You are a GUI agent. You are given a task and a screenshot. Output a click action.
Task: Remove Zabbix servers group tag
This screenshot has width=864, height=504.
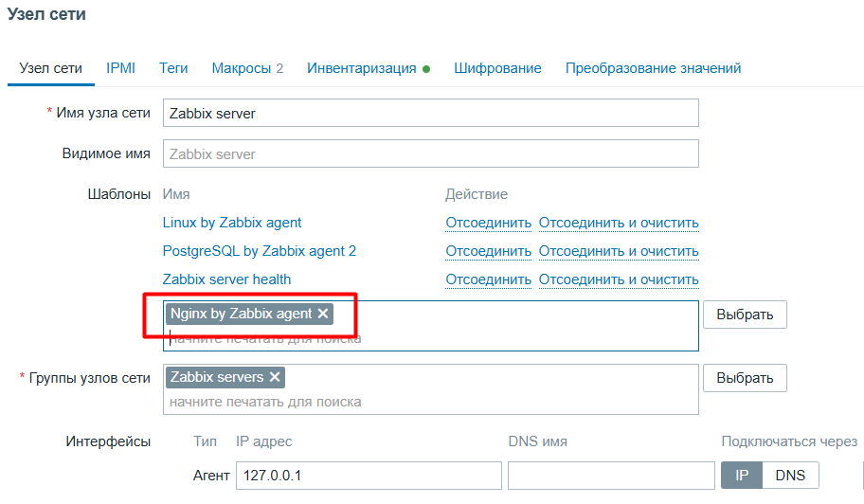point(275,377)
